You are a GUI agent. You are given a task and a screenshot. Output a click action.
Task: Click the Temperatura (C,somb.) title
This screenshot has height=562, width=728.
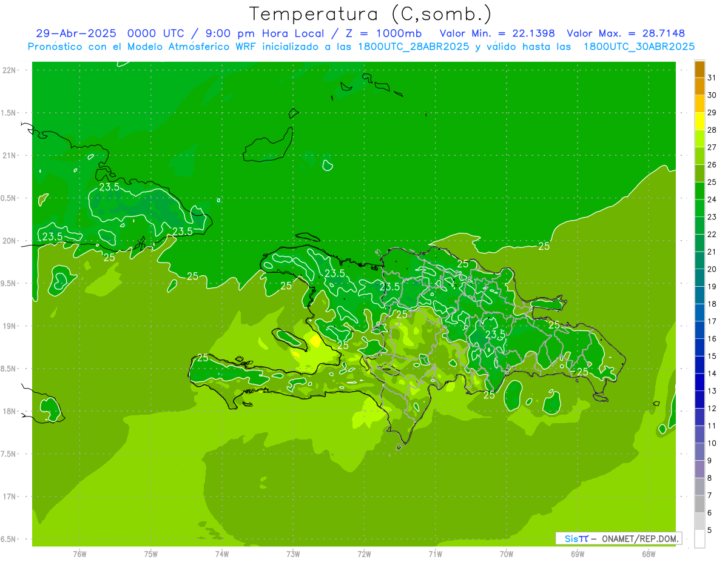click(x=371, y=14)
